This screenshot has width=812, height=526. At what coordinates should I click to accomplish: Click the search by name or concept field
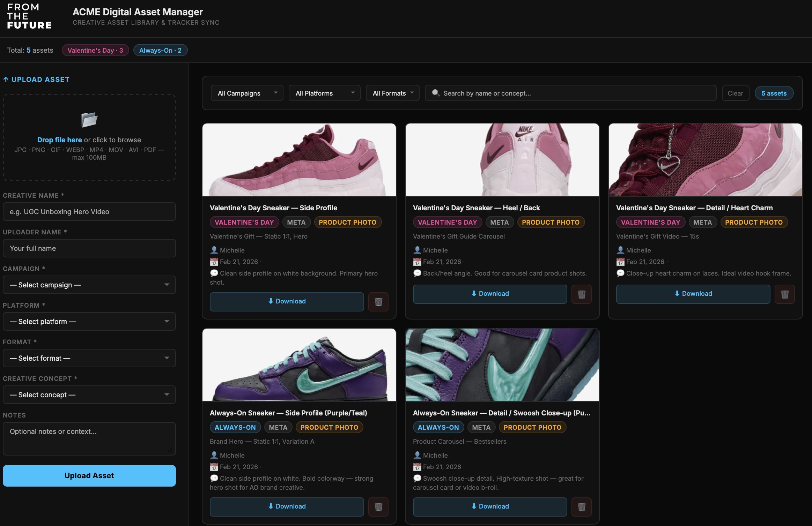click(570, 93)
